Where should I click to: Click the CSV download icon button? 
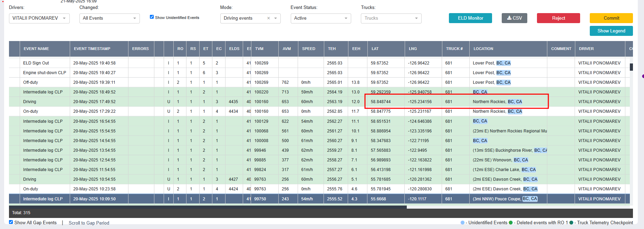(514, 18)
